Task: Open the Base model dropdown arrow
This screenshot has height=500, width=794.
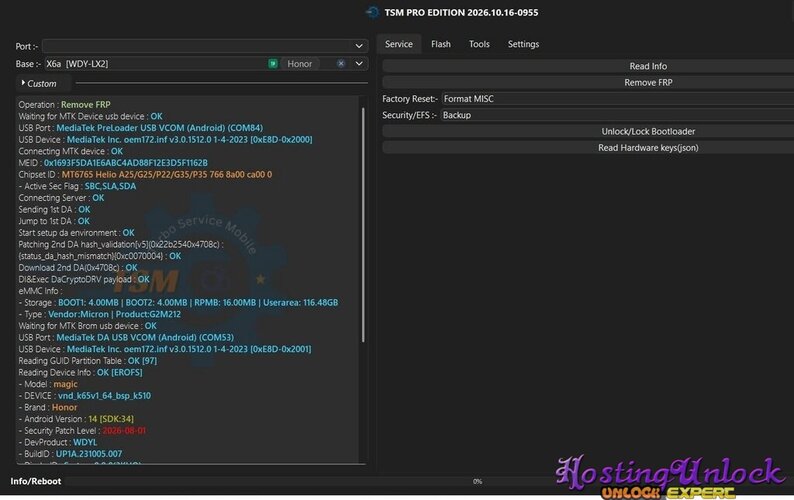Action: [359, 64]
